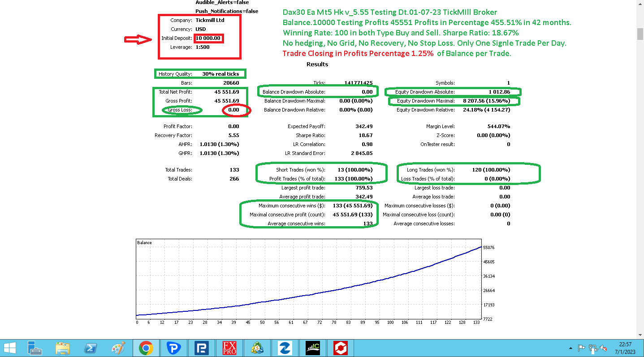Click the Sharpe Ratio value 18.67

pyautogui.click(x=366, y=135)
